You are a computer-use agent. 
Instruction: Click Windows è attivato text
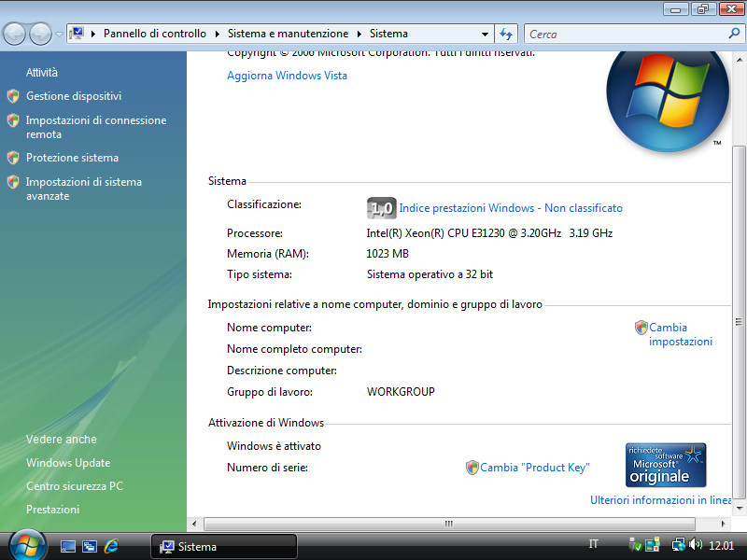274,446
